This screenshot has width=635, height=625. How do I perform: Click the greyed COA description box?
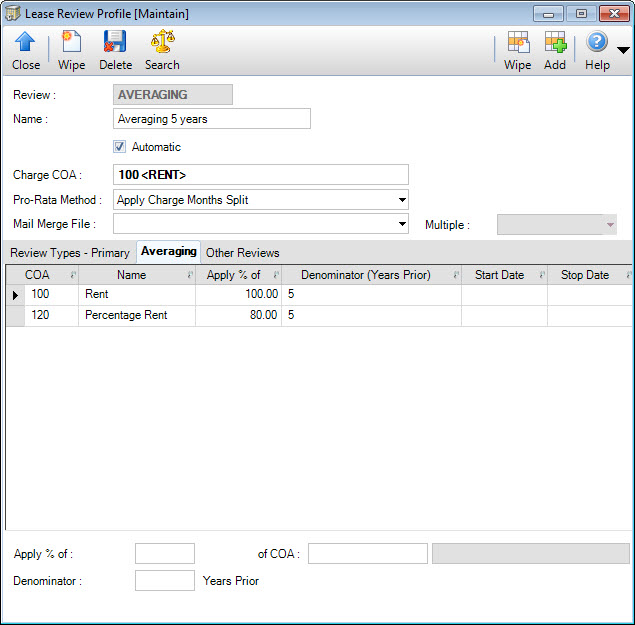(x=531, y=554)
